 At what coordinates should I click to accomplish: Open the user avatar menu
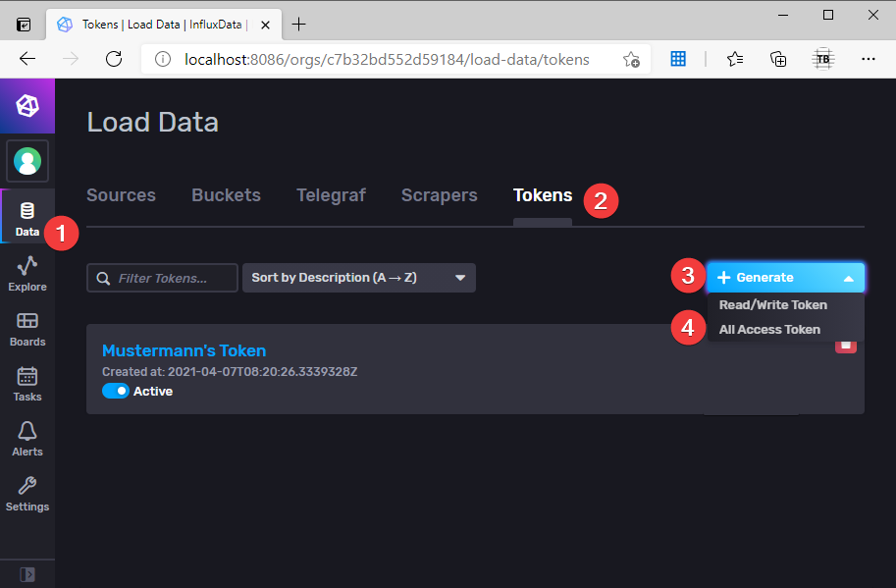(26, 160)
